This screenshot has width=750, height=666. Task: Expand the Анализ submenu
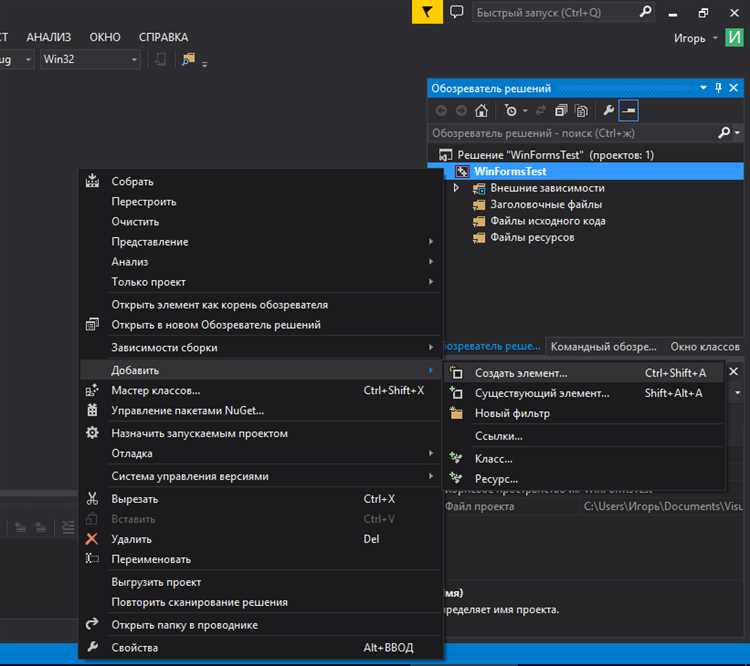click(261, 262)
